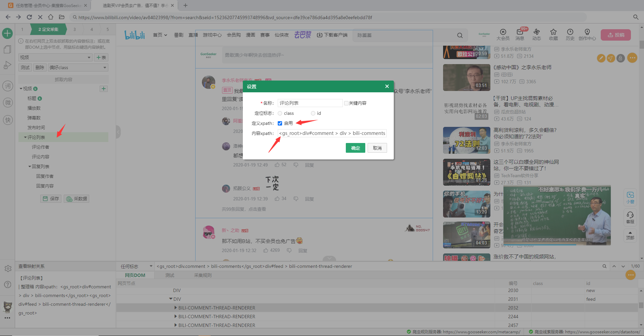Open the 视频 table dropdown
Screen dimensions: 644x336
point(55,57)
